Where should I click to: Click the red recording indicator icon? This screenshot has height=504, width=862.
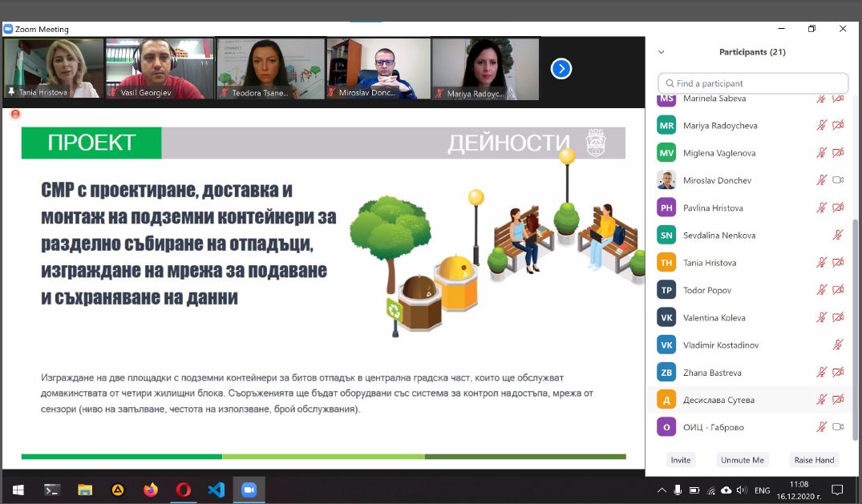point(14,115)
